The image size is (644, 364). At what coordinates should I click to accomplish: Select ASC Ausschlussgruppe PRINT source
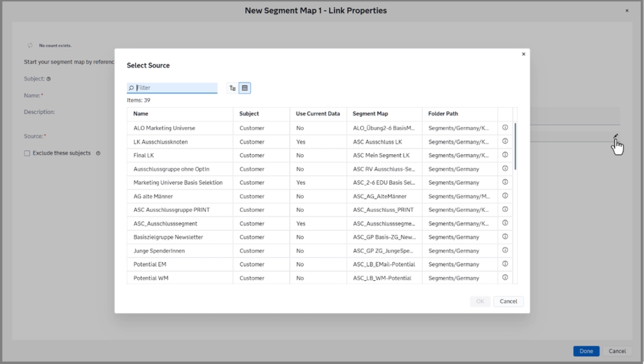tap(320, 210)
